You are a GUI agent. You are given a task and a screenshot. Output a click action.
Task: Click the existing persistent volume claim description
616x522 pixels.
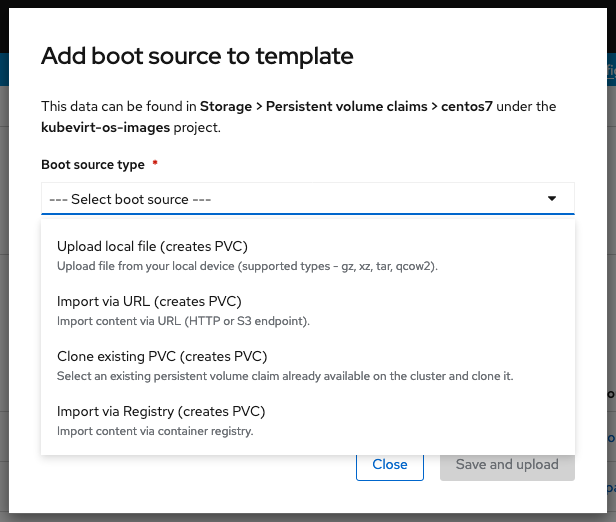click(285, 376)
